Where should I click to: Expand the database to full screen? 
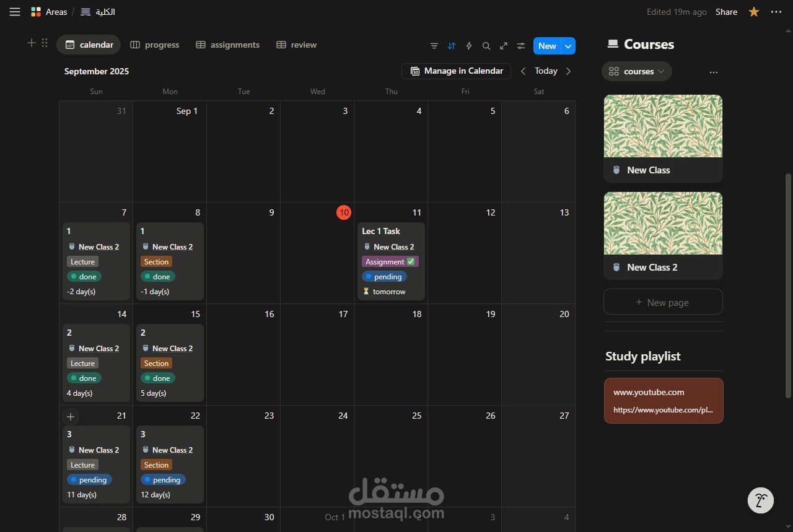[504, 46]
